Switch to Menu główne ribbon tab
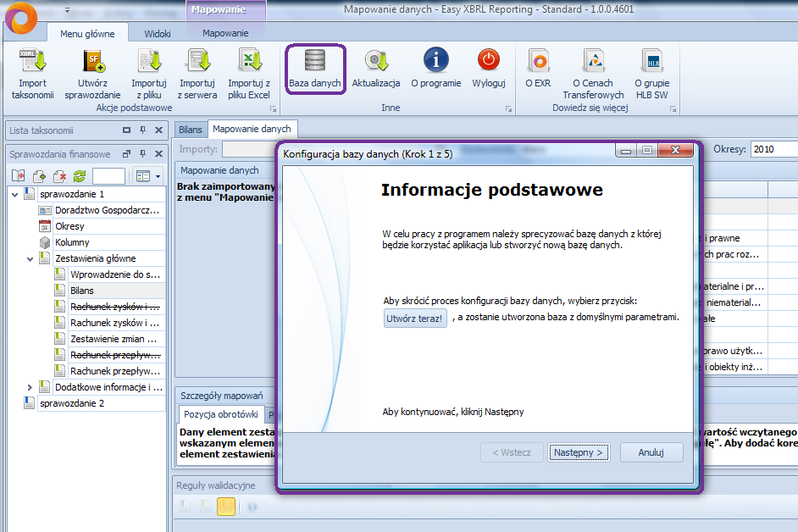This screenshot has width=798, height=532. click(x=87, y=34)
